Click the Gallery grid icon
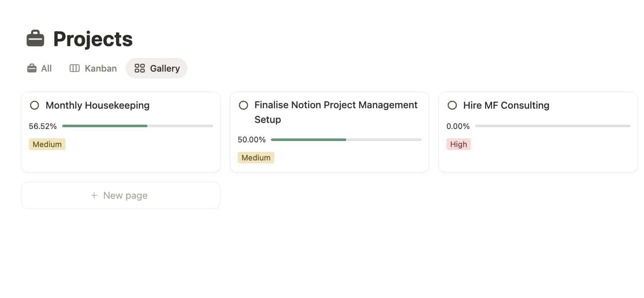 [139, 68]
